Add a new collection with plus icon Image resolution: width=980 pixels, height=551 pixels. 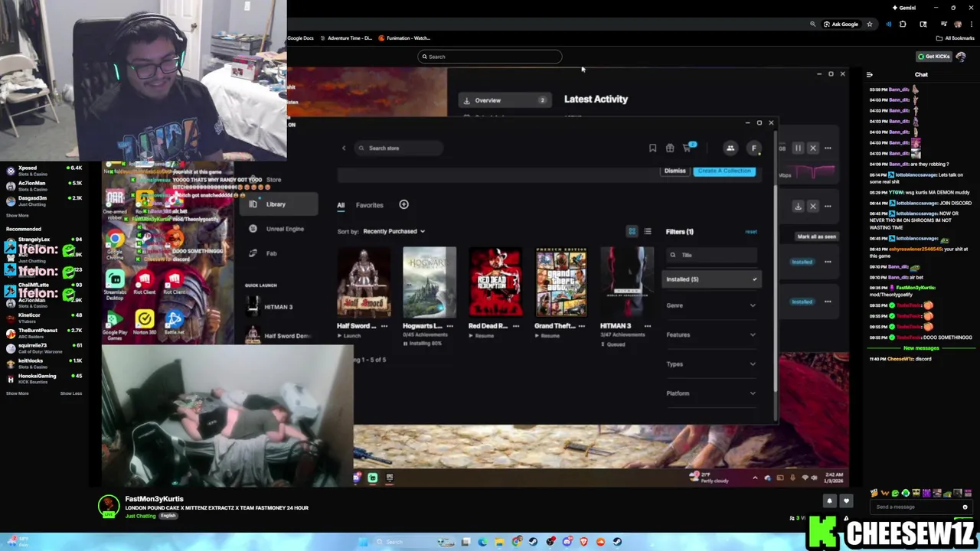coord(403,204)
